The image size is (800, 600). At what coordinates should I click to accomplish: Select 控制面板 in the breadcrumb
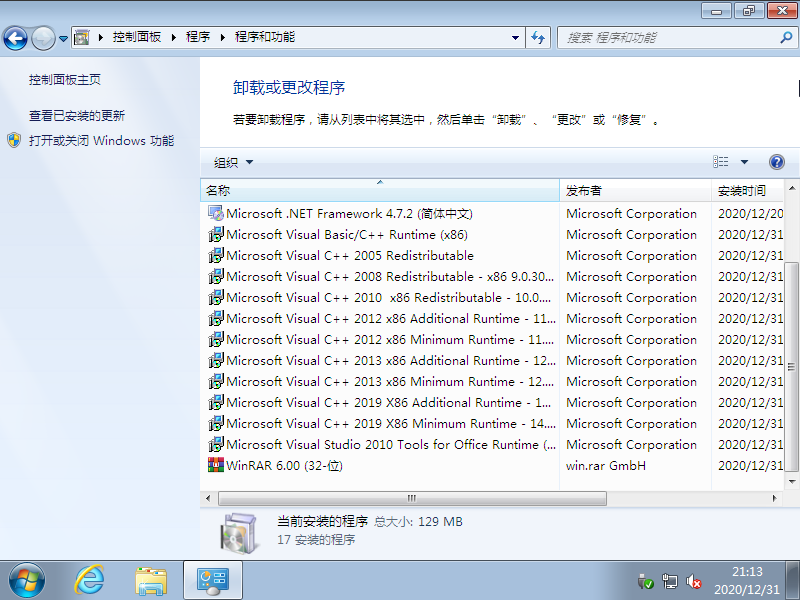pyautogui.click(x=137, y=37)
